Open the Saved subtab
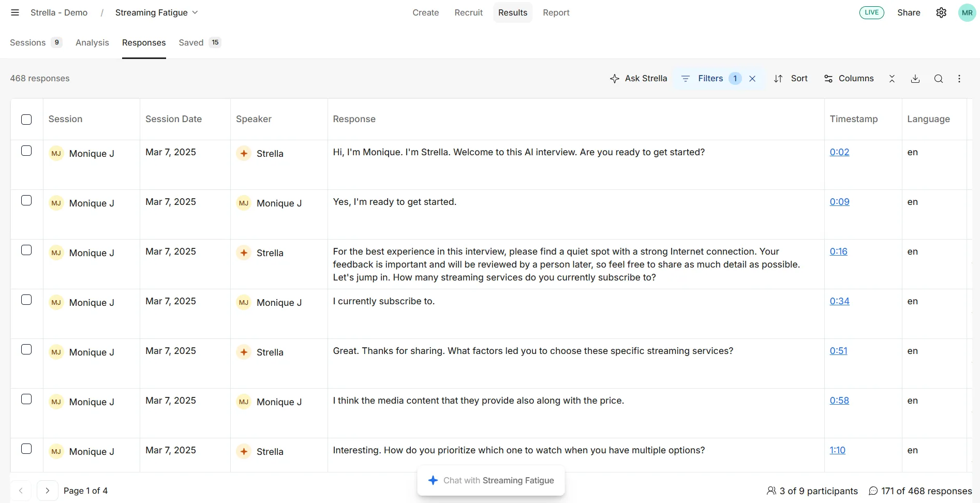Viewport: 980px width, 503px height. [x=200, y=42]
